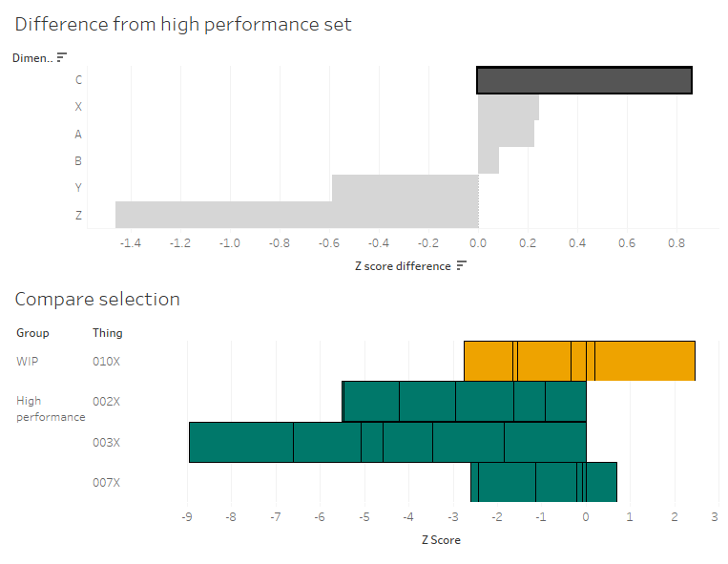Select the X dimension bar
The height and width of the screenshot is (564, 728).
tap(509, 107)
